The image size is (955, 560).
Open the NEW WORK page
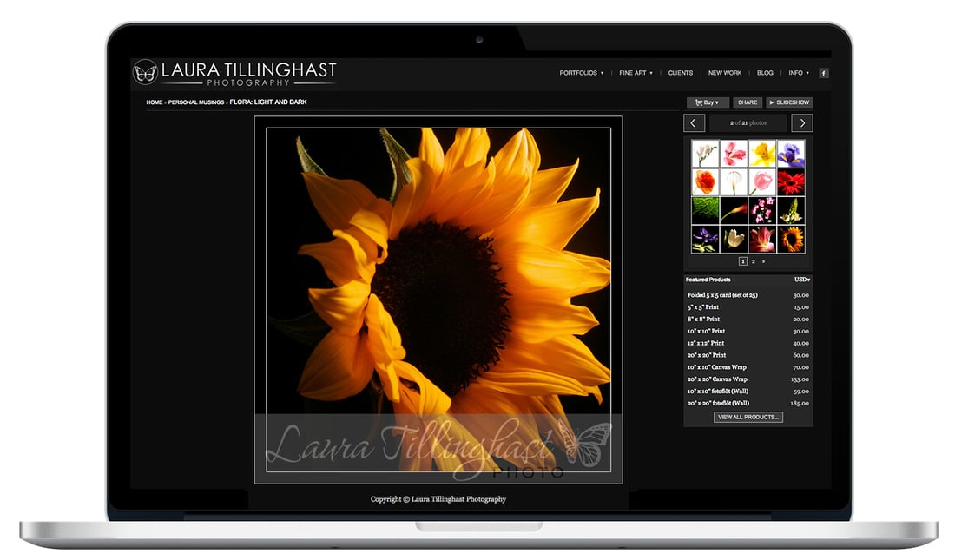click(x=725, y=73)
